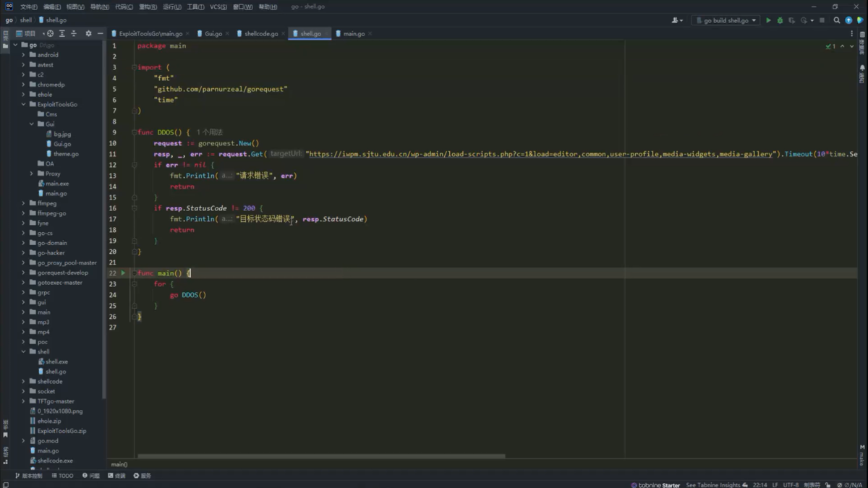Hide the project panel with minus icon
Screen dimensions: 868x488
[100, 33]
